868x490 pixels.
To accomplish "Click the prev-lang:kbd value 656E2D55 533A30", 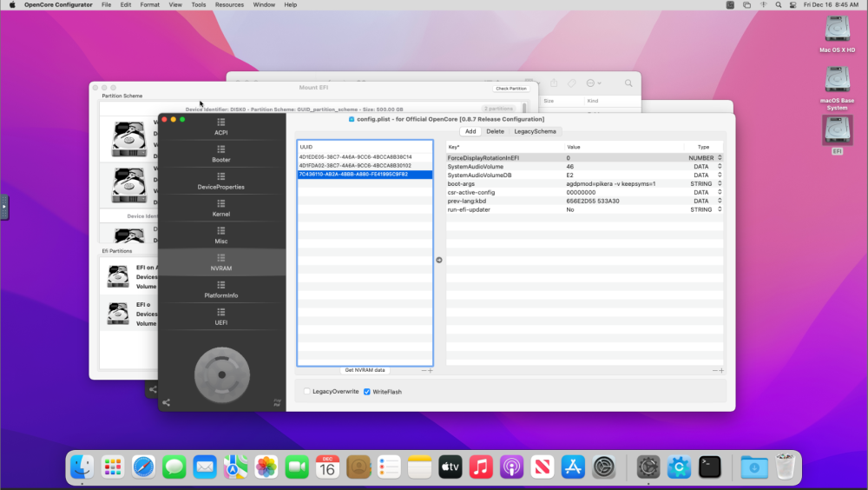I will tap(592, 201).
